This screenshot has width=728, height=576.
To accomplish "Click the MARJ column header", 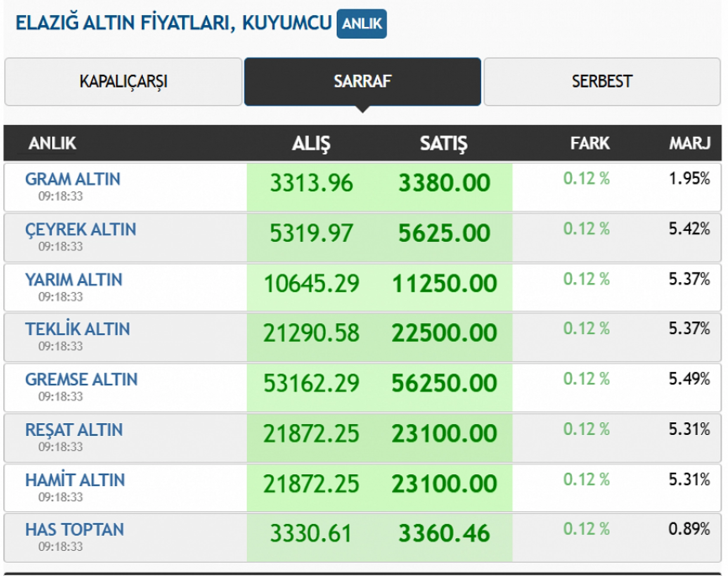I will point(689,143).
